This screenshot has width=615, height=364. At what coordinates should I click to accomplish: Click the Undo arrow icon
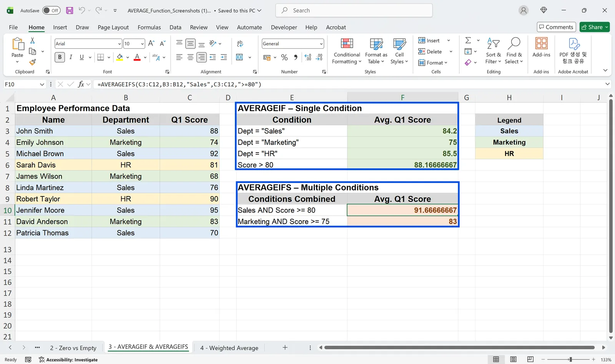click(x=82, y=10)
